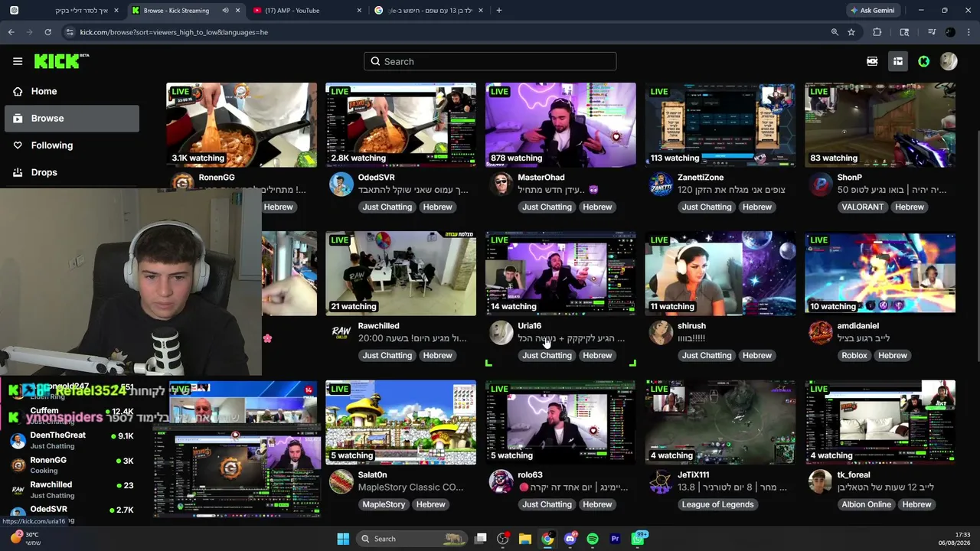
Task: Click the ShonP channel name
Action: [849, 178]
